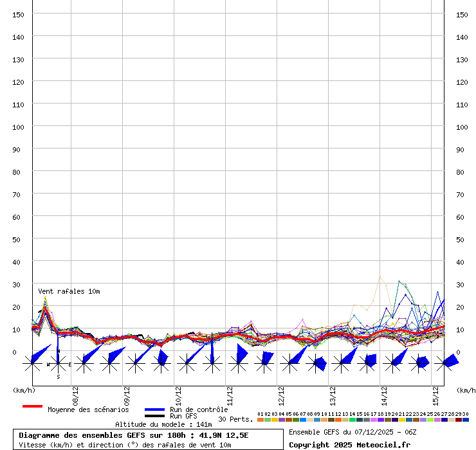This screenshot has height=450, width=476.
Task: Select perturbation 01 orange color swatch
Action: pyautogui.click(x=261, y=420)
